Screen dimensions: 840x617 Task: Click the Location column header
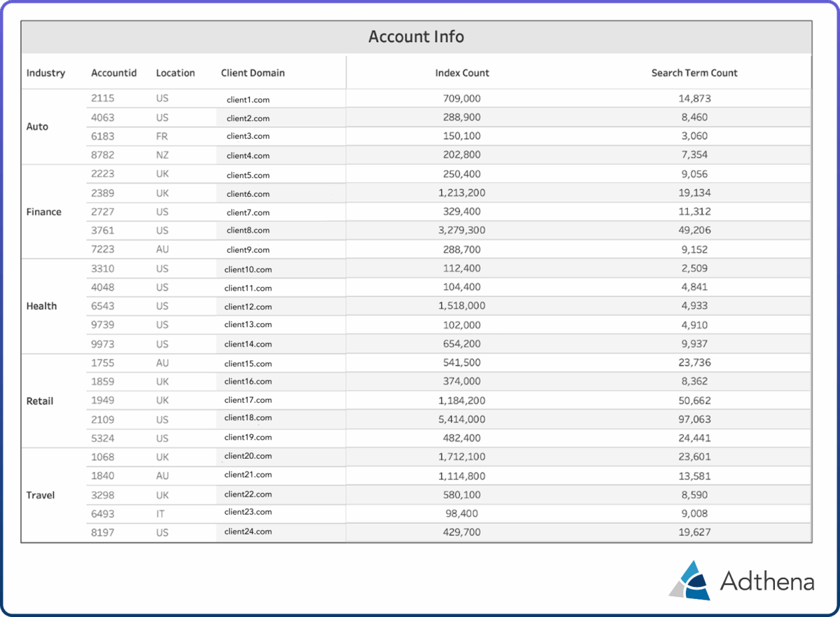(175, 73)
